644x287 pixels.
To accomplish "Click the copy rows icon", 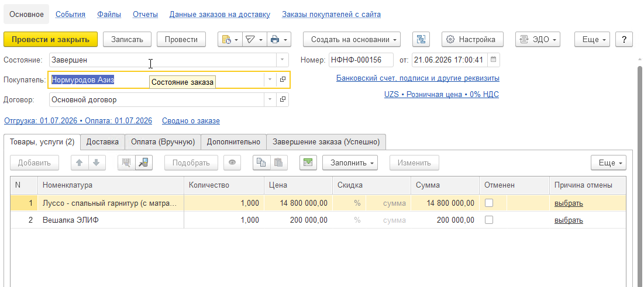I will click(x=261, y=162).
